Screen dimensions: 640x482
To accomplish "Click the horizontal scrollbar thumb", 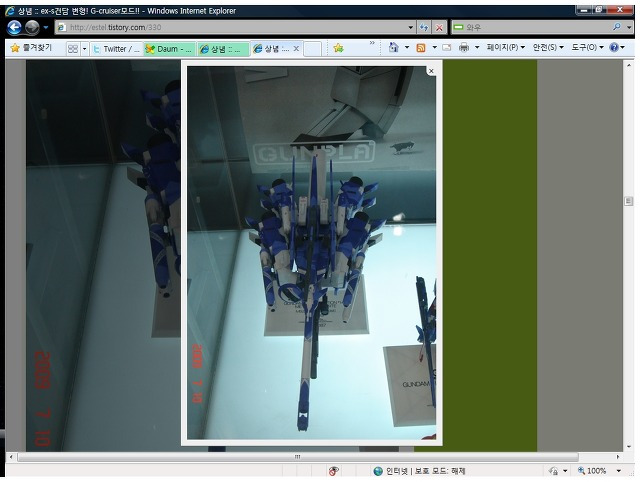I will point(298,457).
